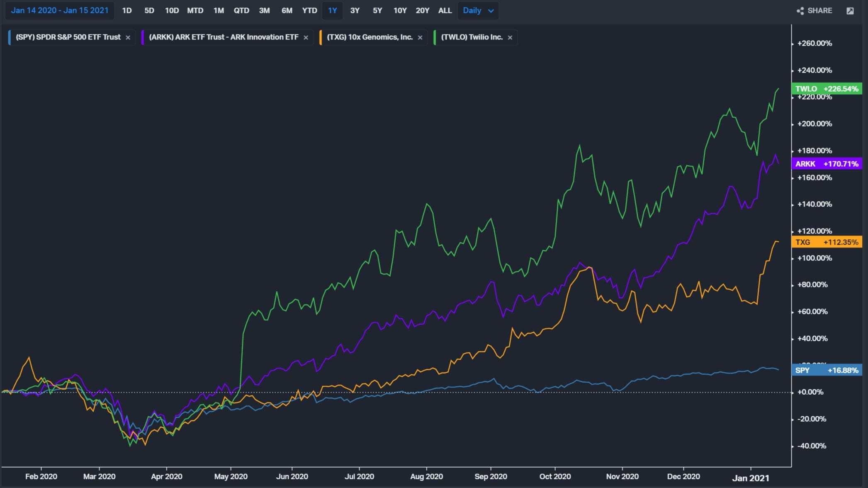The width and height of the screenshot is (868, 488).
Task: Remove ARKK ARK Innovation ETF series
Action: click(x=306, y=37)
